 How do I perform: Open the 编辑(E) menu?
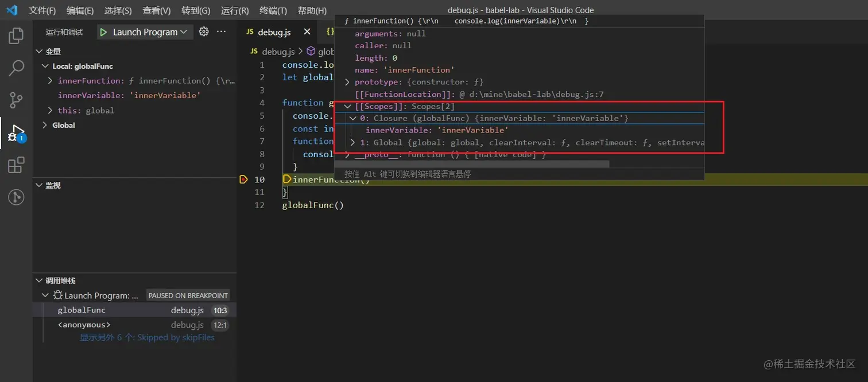tap(80, 10)
